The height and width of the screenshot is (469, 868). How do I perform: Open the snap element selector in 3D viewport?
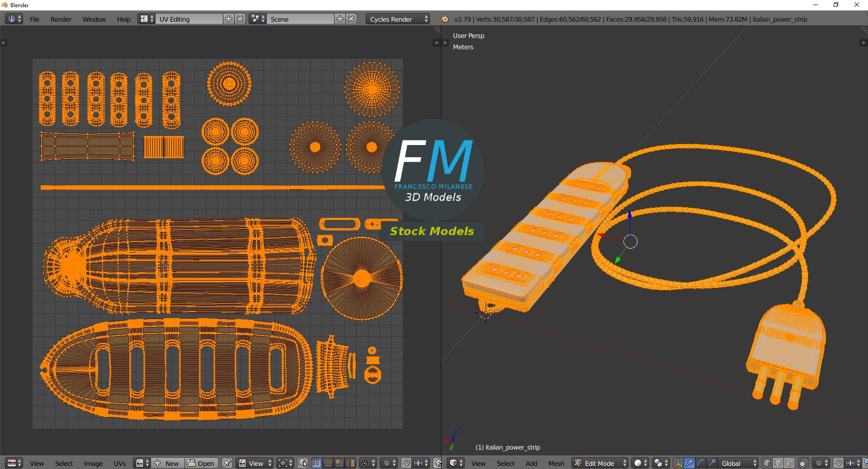point(853,463)
